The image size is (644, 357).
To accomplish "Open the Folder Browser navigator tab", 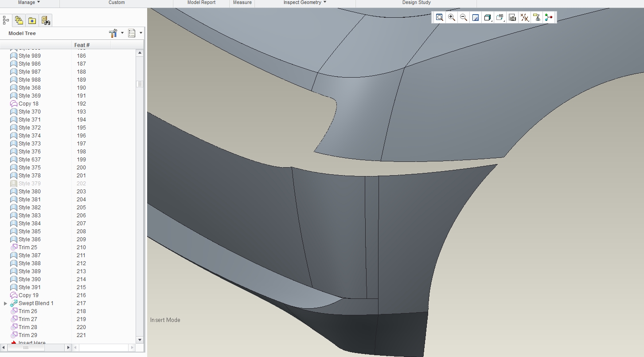I will tap(19, 20).
